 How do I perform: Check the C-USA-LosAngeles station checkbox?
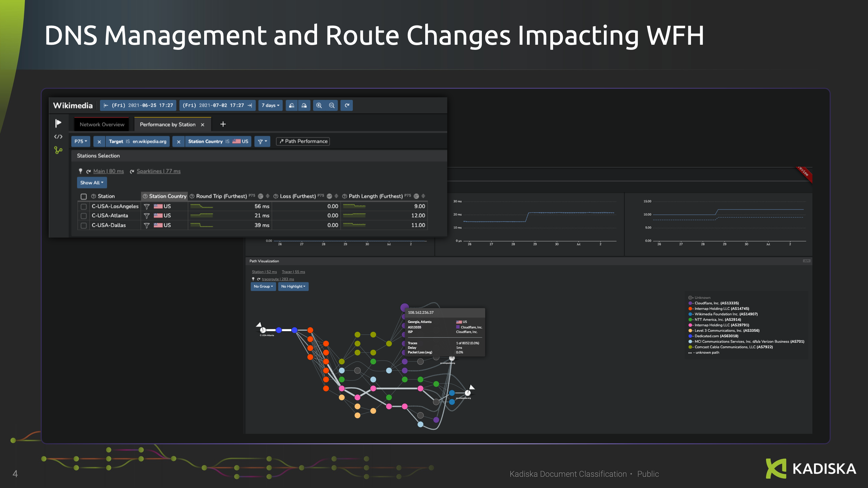[x=84, y=206]
